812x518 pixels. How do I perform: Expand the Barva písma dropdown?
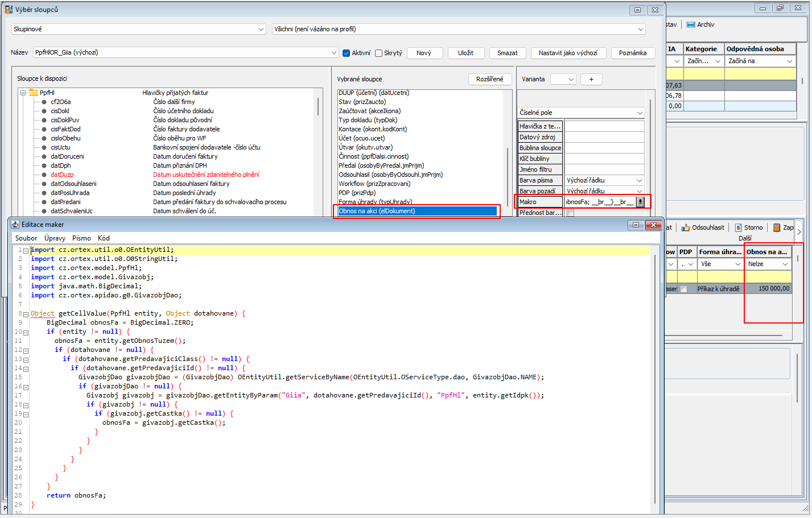(639, 181)
